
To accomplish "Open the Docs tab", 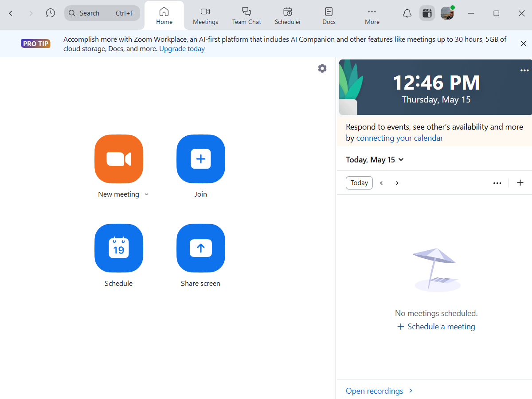I will pyautogui.click(x=329, y=16).
